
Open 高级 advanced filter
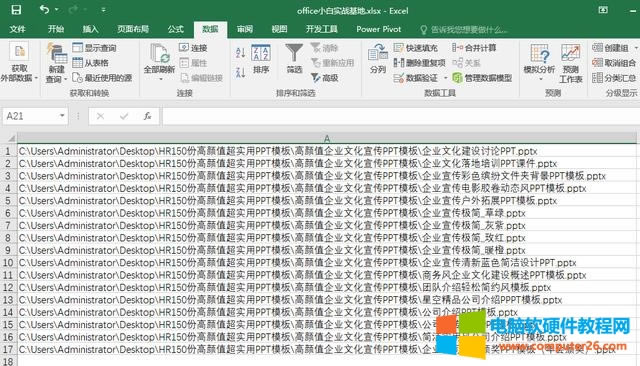point(325,78)
